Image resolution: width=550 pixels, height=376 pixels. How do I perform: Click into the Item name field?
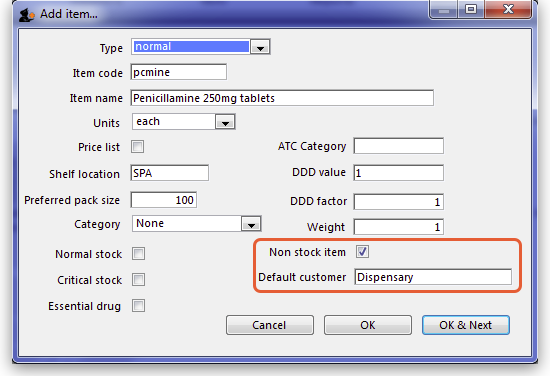[282, 98]
